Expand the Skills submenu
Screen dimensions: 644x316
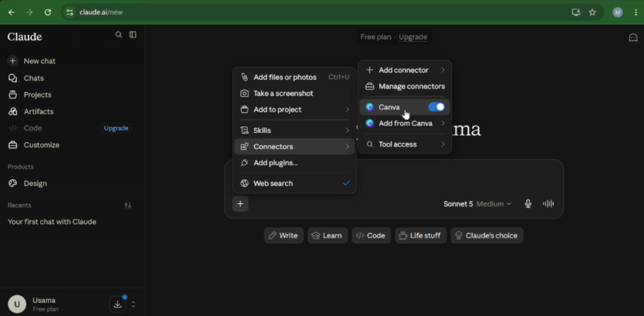[294, 131]
